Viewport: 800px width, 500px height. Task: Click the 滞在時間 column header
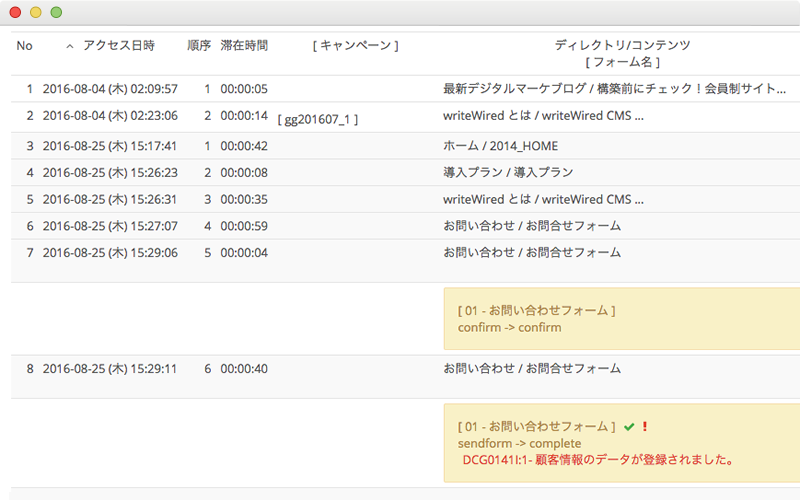click(244, 45)
